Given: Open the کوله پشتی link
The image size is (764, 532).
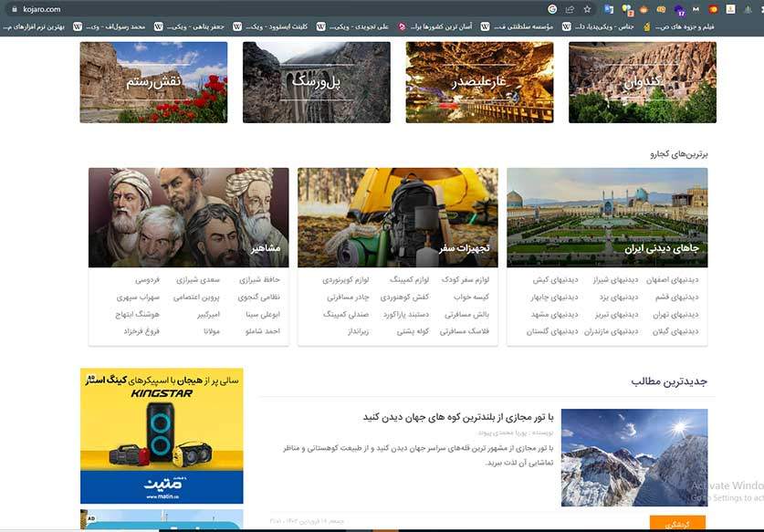Looking at the screenshot, I should coord(413,331).
